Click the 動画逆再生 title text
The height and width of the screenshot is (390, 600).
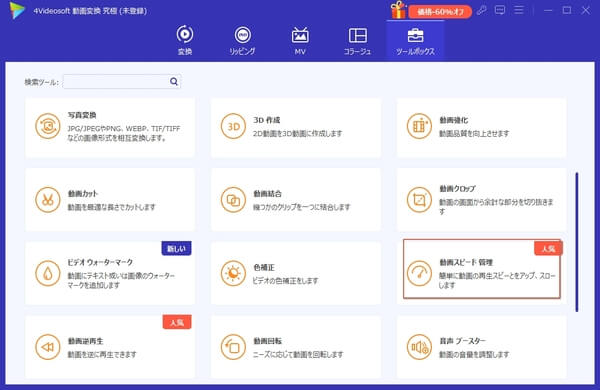point(86,341)
